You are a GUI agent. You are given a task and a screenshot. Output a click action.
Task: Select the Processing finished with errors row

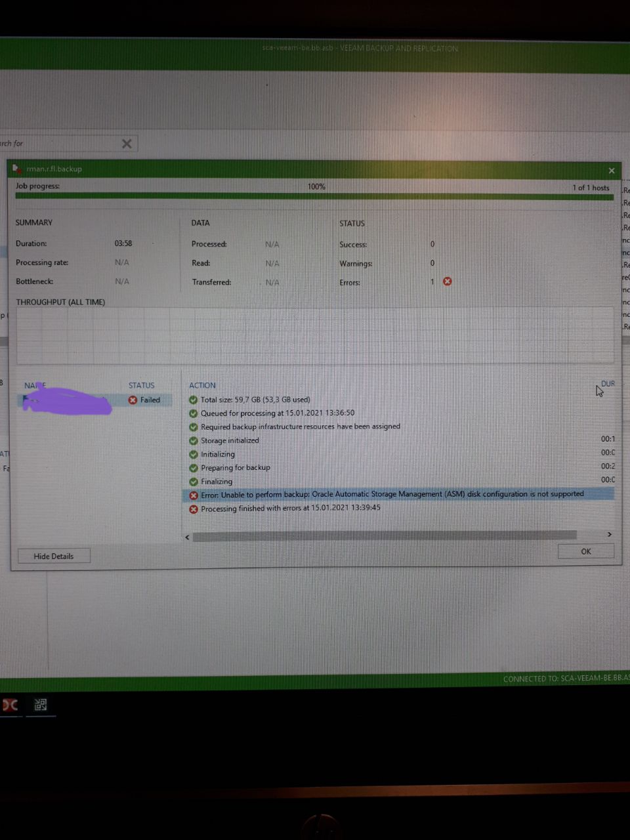(398, 509)
